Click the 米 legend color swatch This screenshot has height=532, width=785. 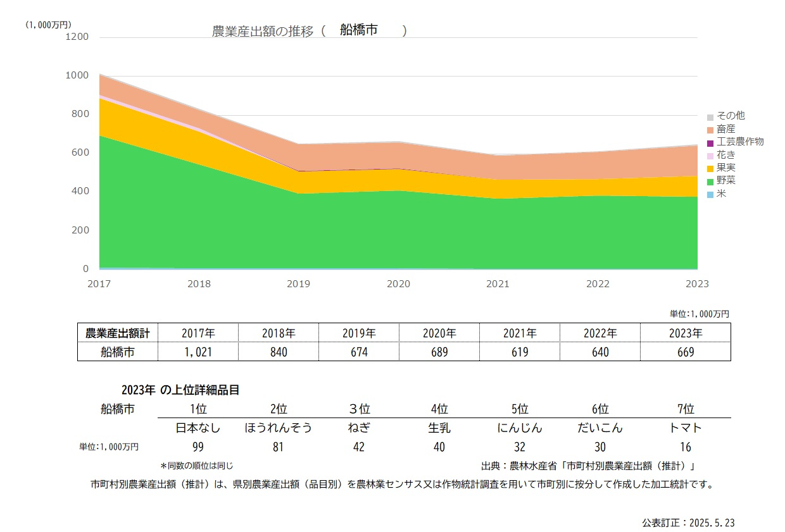[x=710, y=195]
